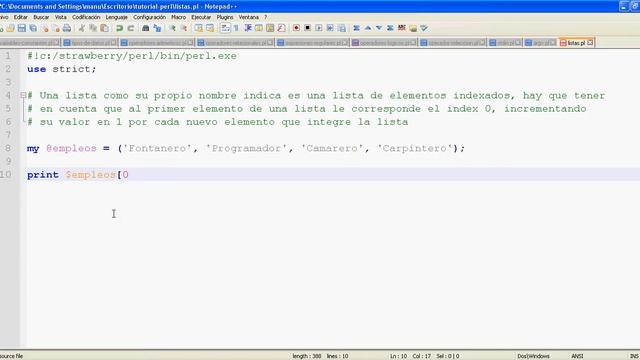Switch to the argv.pl tab

[x=540, y=42]
